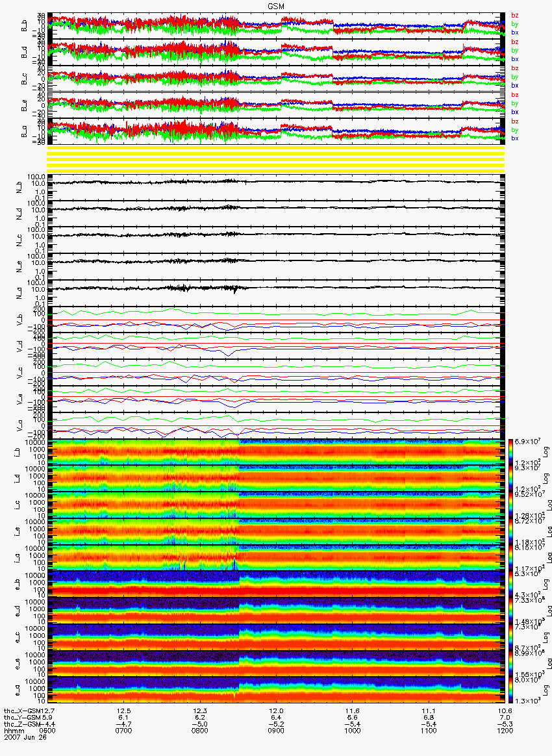This screenshot has width=552, height=756.
Task: Click the X-GSM value 10.6 under 1200
Action: [x=505, y=711]
